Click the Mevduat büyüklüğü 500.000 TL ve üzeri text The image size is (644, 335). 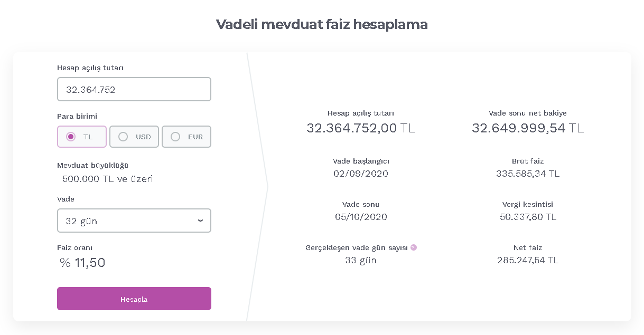point(108,179)
